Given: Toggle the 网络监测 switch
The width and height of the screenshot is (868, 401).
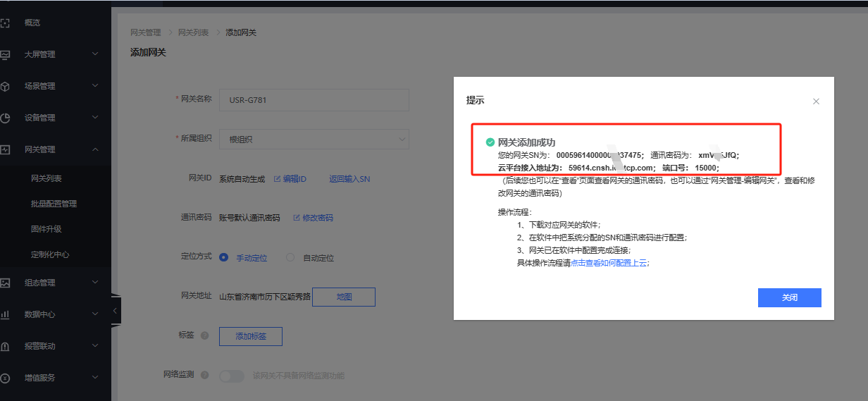Looking at the screenshot, I should [232, 376].
